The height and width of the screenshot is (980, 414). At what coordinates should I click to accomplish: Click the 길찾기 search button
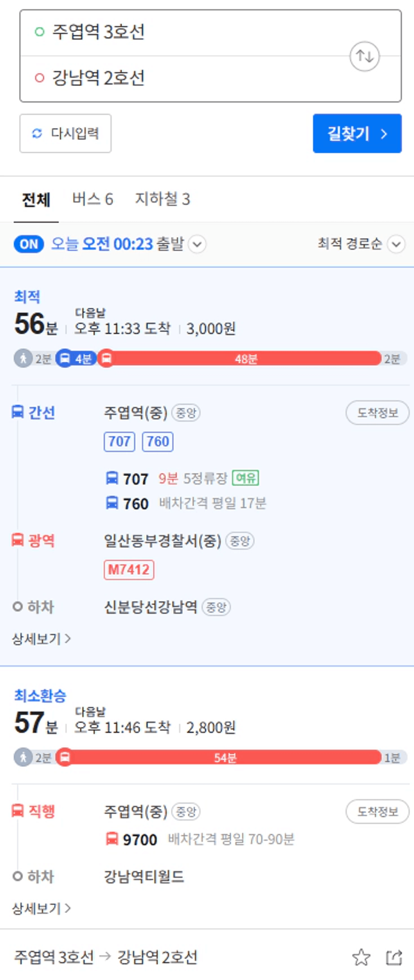tap(357, 133)
